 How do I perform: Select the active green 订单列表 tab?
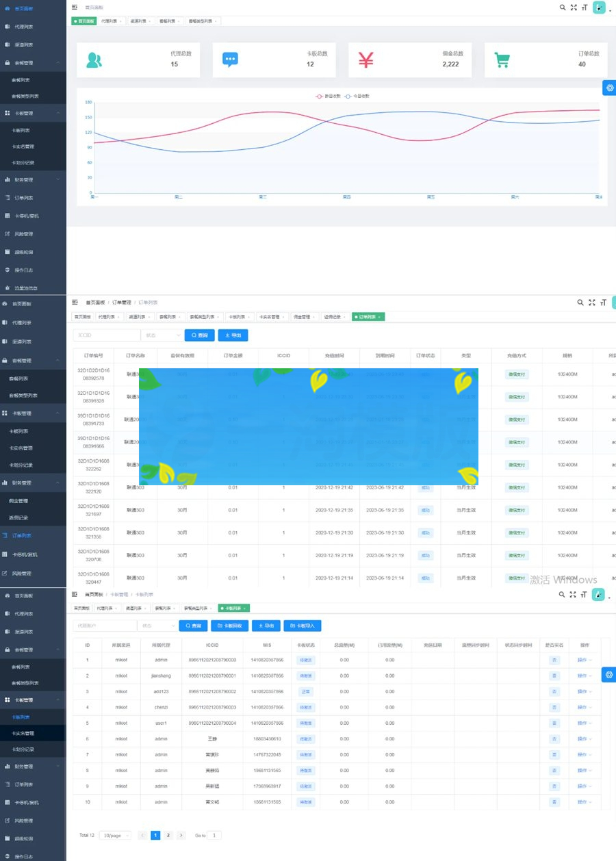368,317
